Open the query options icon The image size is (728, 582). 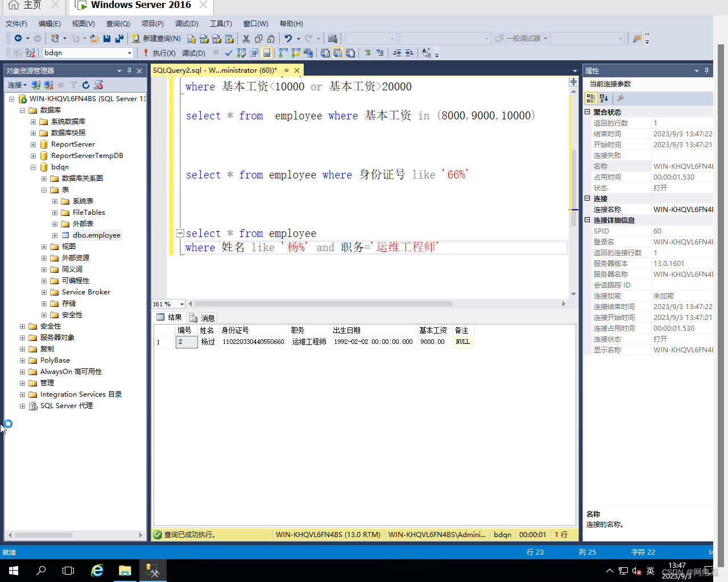pyautogui.click(x=254, y=53)
